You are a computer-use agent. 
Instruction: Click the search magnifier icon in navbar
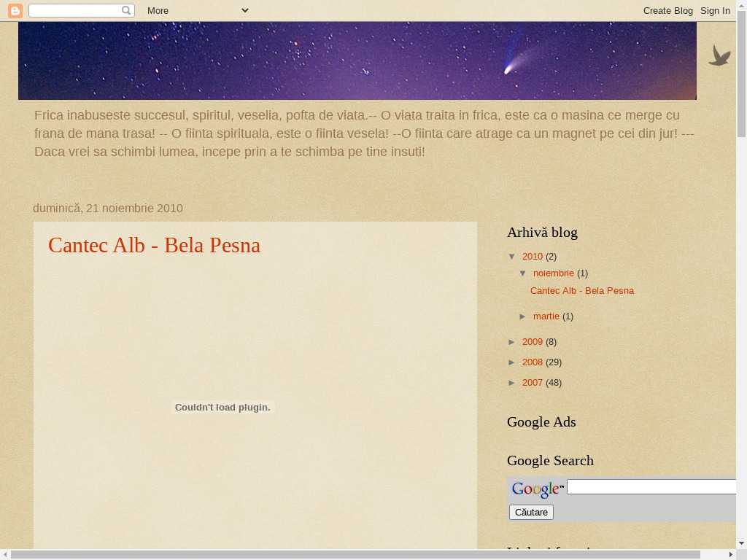126,10
